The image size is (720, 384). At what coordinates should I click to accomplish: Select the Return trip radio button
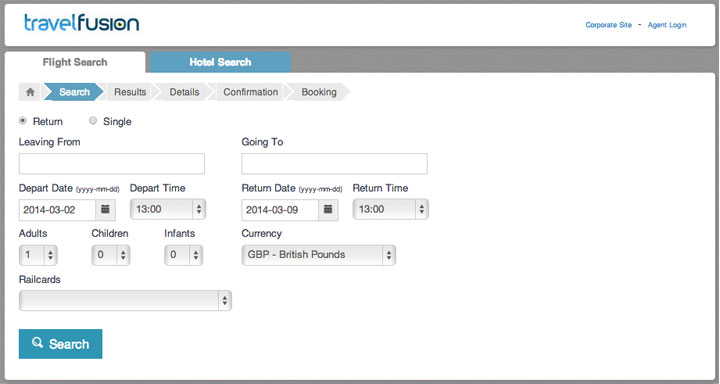[22, 121]
